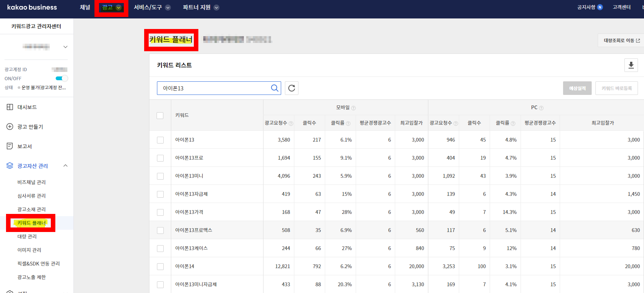Select the 아이폰14 row checkbox
This screenshot has width=644, height=293.
tap(160, 267)
